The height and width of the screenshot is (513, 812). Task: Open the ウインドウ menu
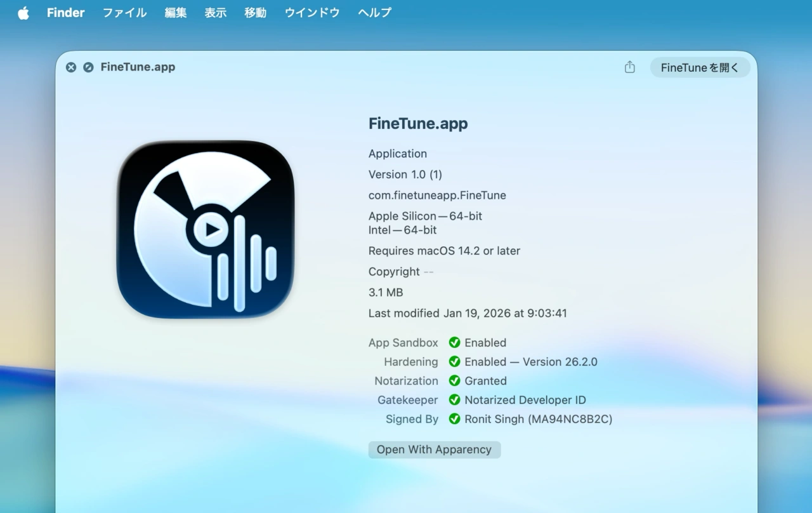pos(311,13)
